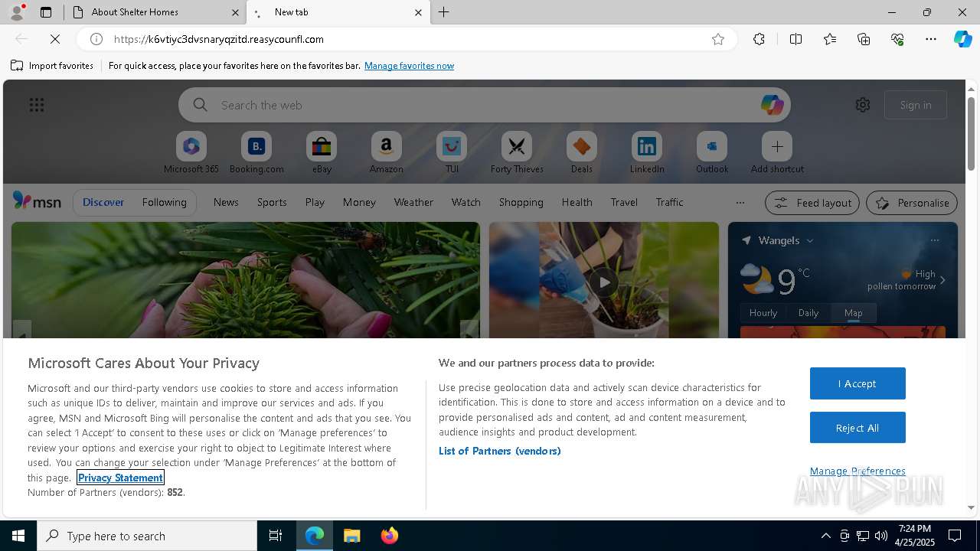Select the Discover feed tab

[x=103, y=202]
